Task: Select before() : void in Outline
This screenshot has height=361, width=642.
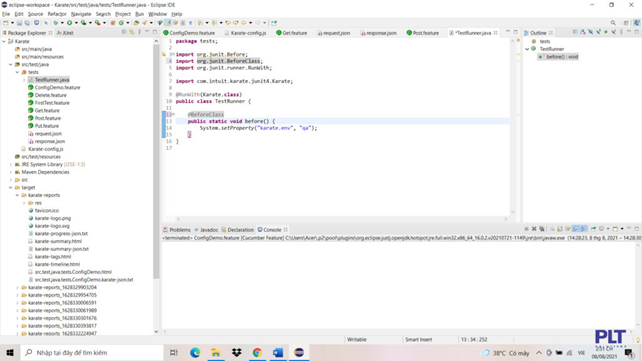Action: pyautogui.click(x=558, y=56)
